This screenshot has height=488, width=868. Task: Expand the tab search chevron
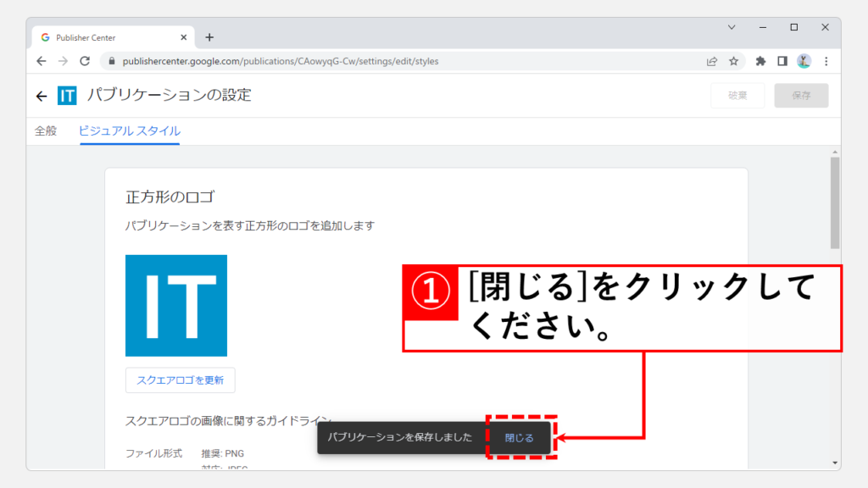732,27
